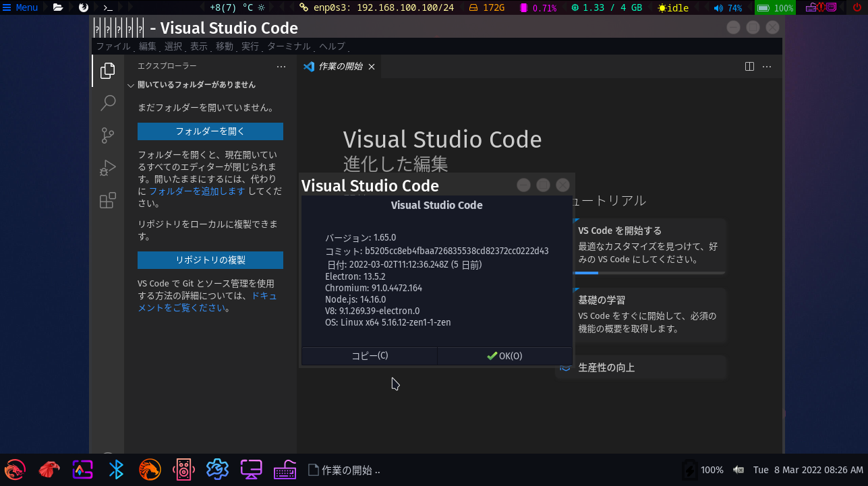Maximize the about dialog window

tap(543, 185)
